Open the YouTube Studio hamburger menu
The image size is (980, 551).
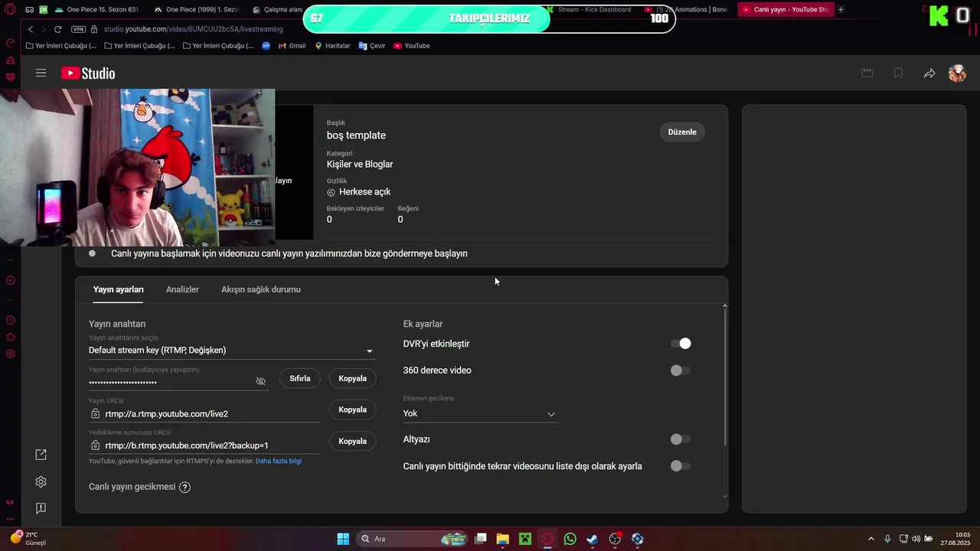coord(41,73)
